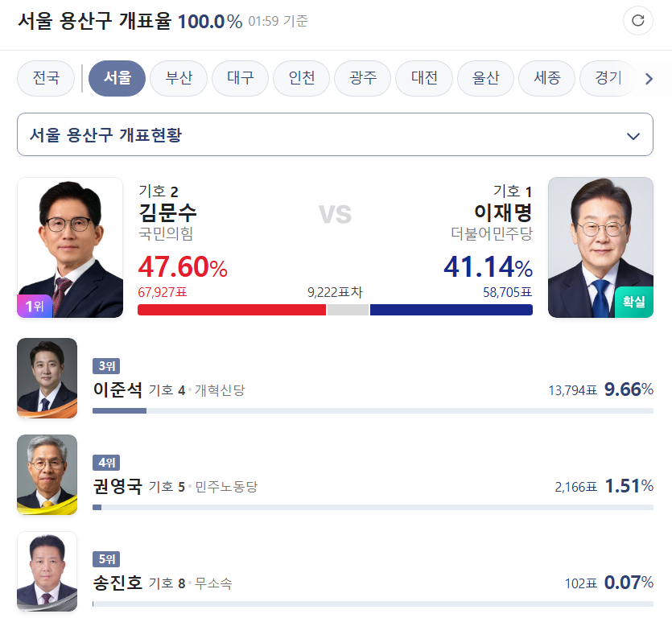Select the 전국 tab

[x=46, y=79]
